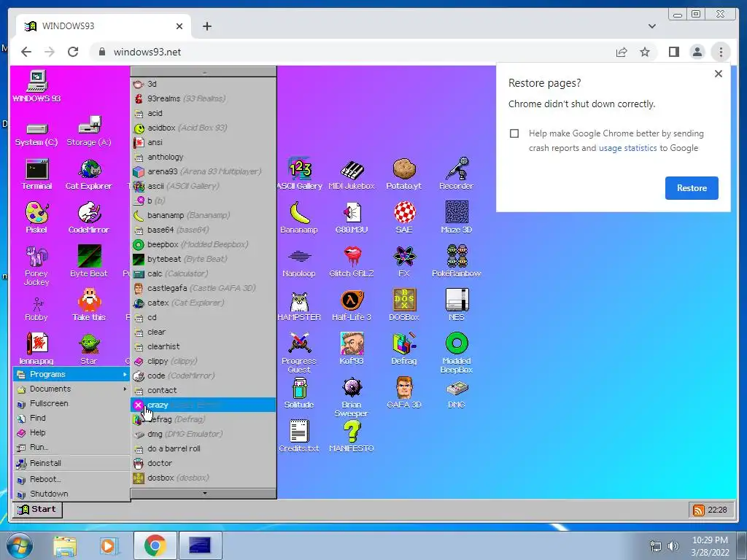Reload the page in Chrome
The width and height of the screenshot is (747, 560).
click(x=73, y=52)
